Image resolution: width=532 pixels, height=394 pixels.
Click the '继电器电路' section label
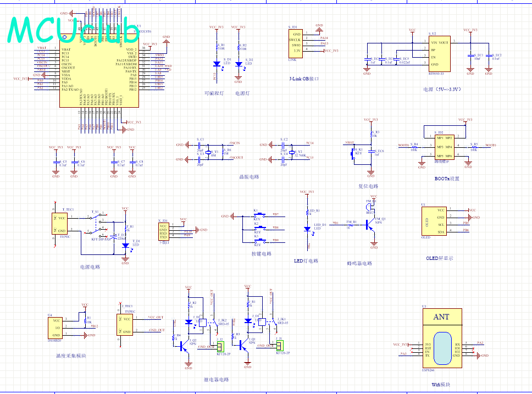(x=216, y=380)
